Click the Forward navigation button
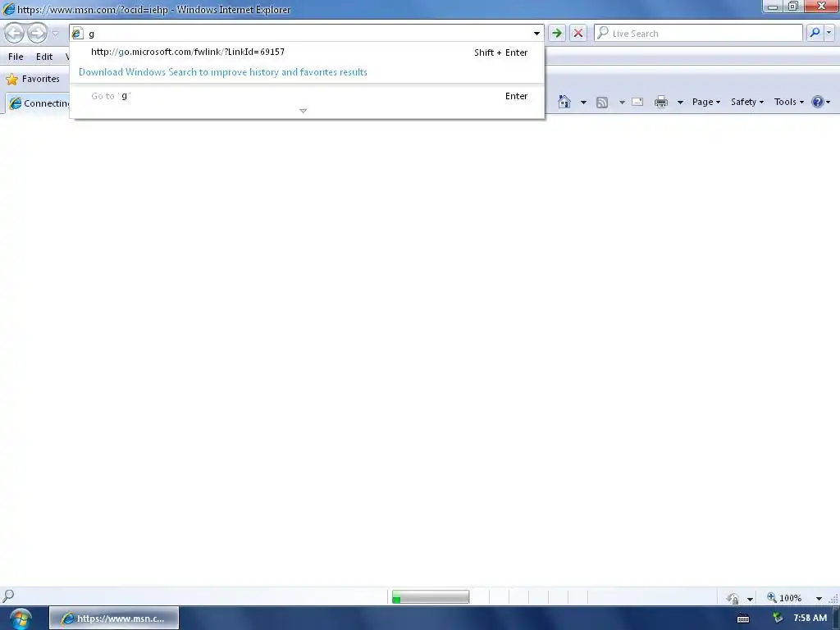The height and width of the screenshot is (630, 840). click(37, 33)
